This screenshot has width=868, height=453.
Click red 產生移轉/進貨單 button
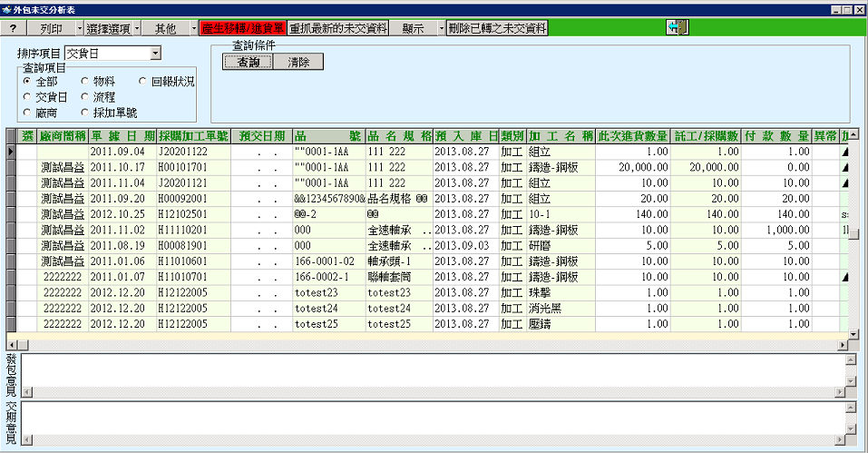click(243, 28)
